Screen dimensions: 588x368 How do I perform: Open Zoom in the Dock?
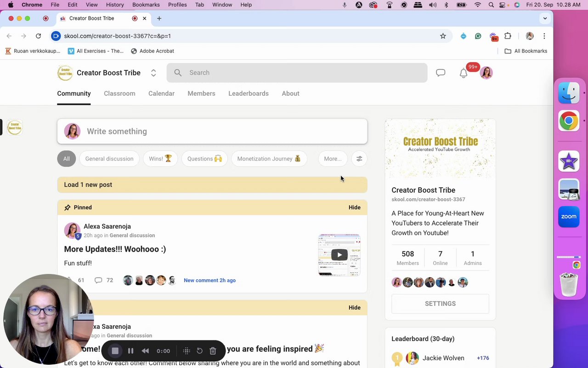coord(569,217)
